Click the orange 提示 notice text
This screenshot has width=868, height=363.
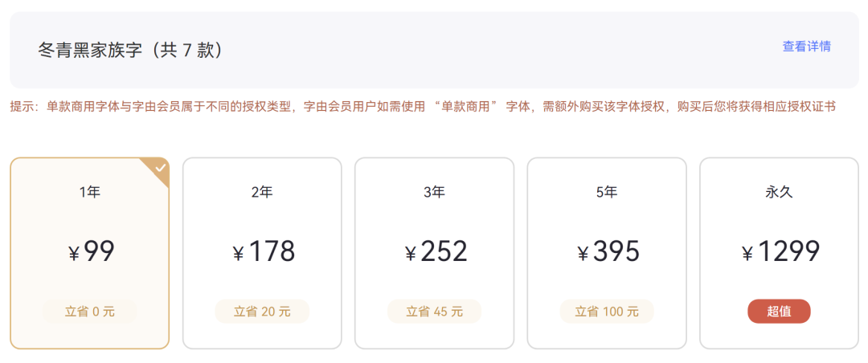[x=423, y=107]
